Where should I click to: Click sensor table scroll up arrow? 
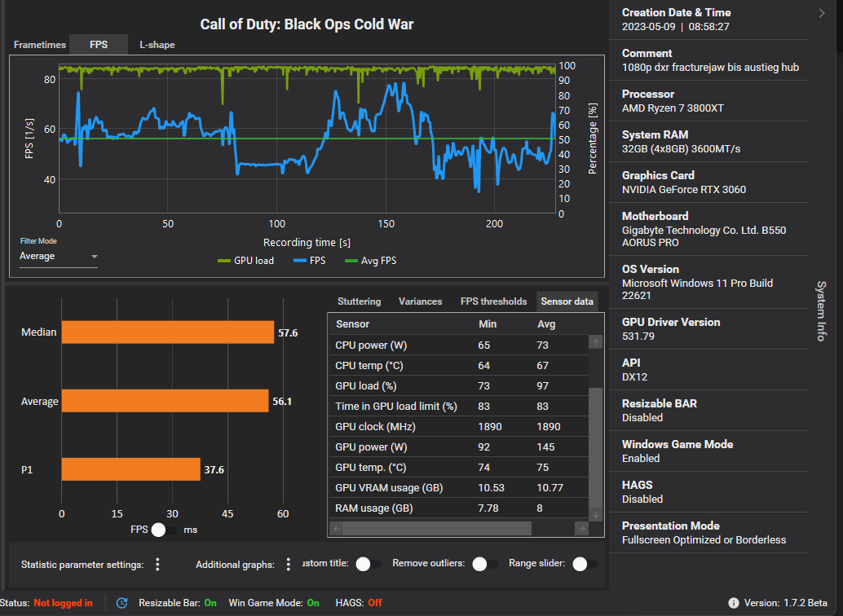pos(596,342)
